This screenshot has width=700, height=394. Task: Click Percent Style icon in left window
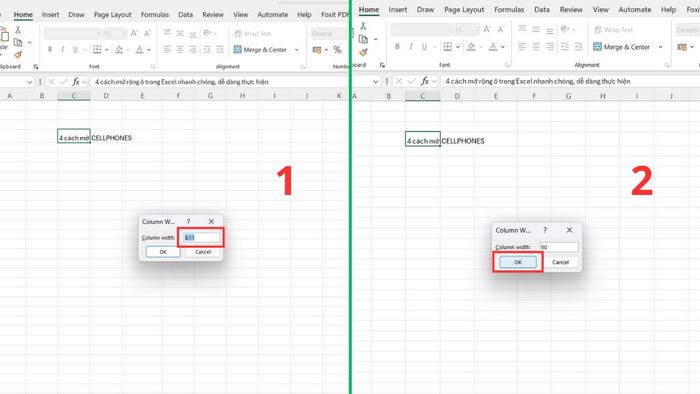[338, 50]
